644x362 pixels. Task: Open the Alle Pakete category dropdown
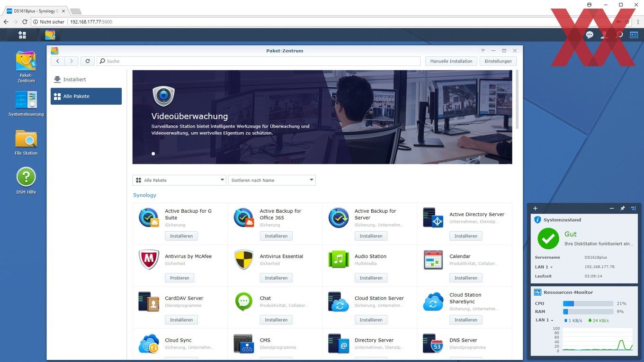click(179, 180)
